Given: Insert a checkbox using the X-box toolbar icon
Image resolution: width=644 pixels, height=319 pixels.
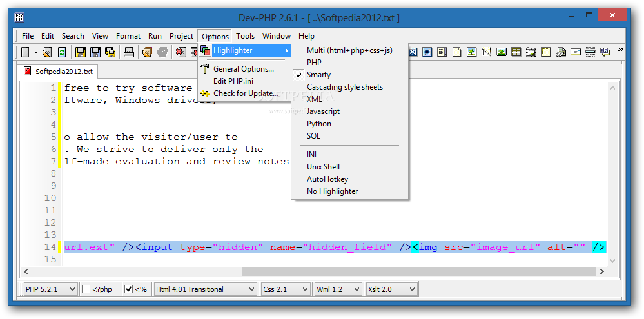Looking at the screenshot, I should click(413, 52).
